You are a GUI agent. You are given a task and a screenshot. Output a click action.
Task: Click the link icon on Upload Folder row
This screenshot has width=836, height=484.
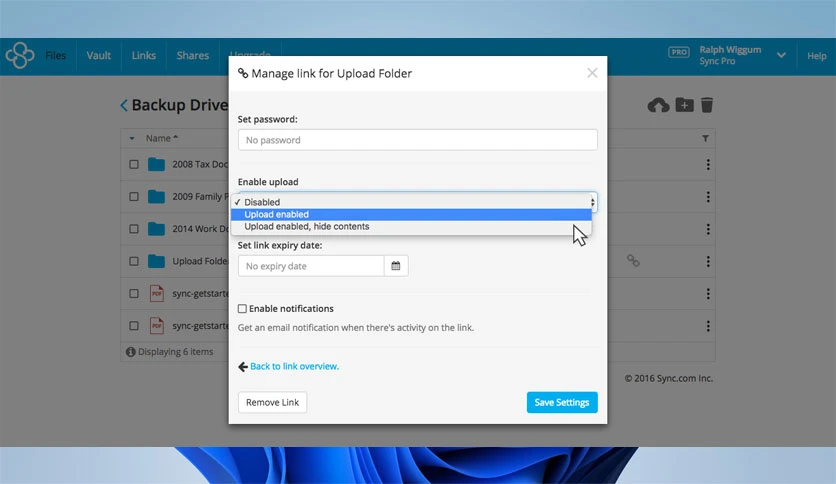point(633,261)
